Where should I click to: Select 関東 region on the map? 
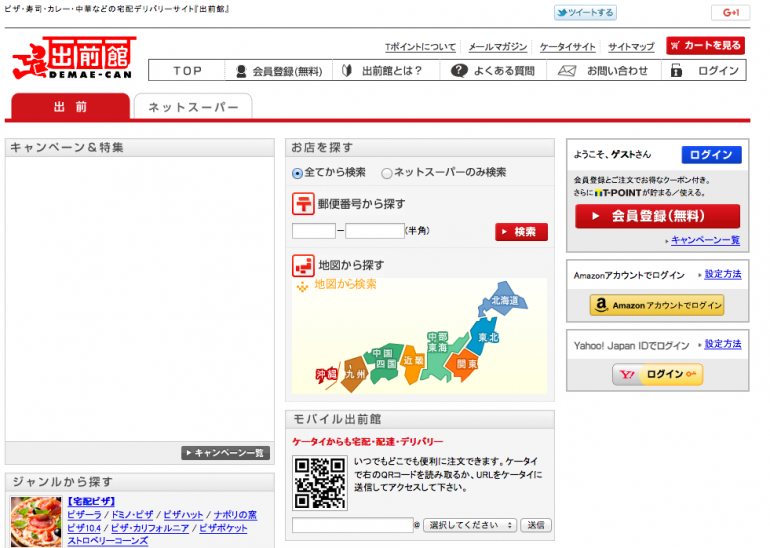(x=465, y=364)
